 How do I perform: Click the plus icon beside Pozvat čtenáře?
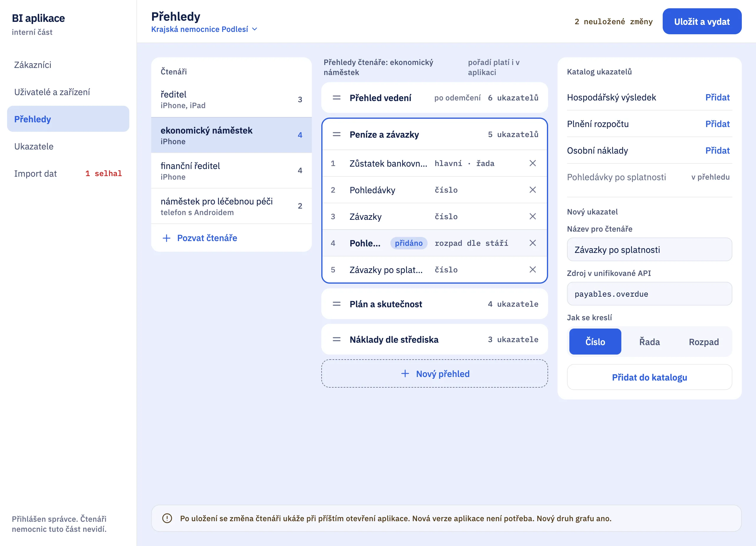click(x=166, y=238)
